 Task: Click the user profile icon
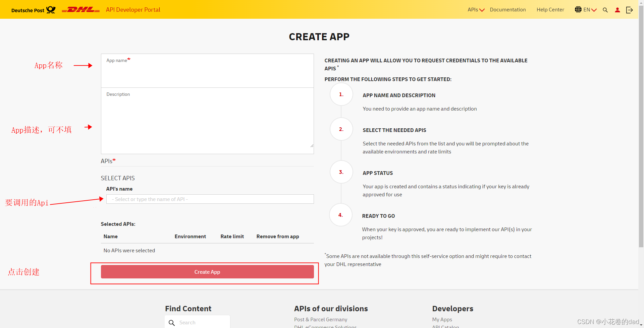pyautogui.click(x=618, y=10)
